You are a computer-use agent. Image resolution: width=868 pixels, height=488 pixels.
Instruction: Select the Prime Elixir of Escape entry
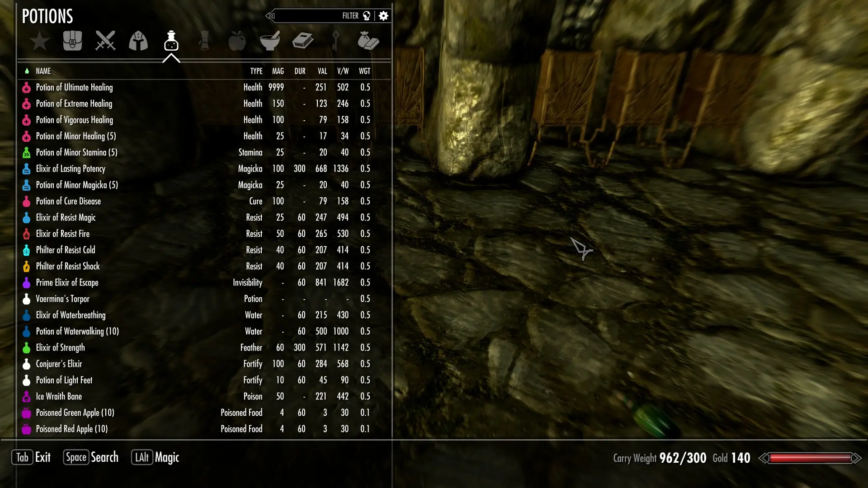pyautogui.click(x=67, y=282)
